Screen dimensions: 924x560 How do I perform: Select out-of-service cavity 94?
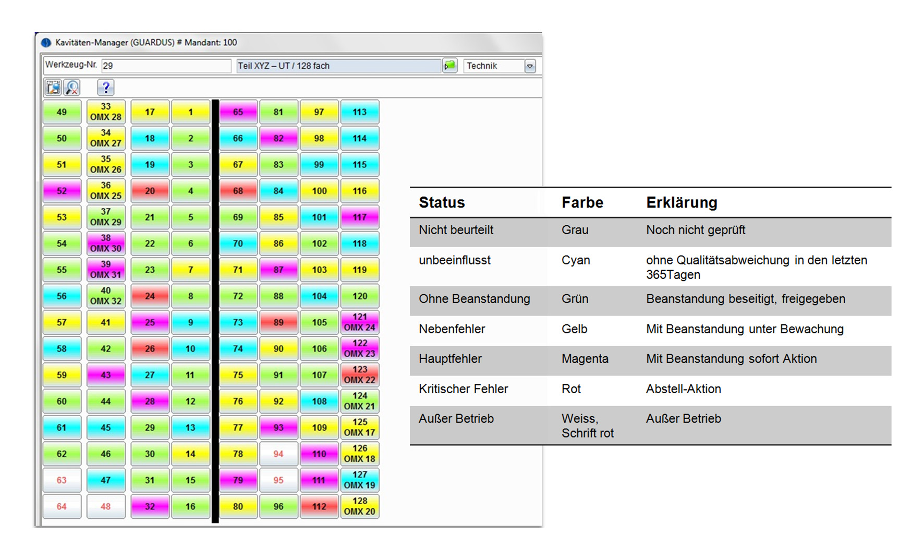(278, 454)
